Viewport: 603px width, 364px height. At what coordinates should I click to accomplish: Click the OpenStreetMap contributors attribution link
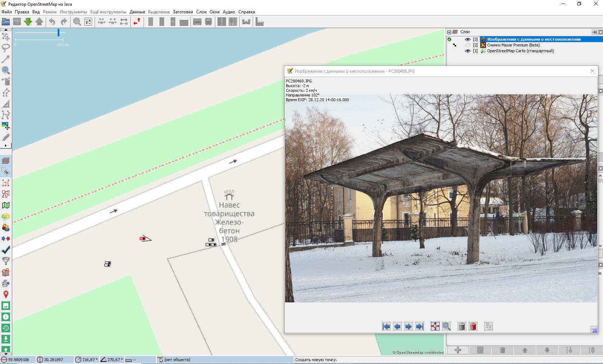(x=418, y=352)
